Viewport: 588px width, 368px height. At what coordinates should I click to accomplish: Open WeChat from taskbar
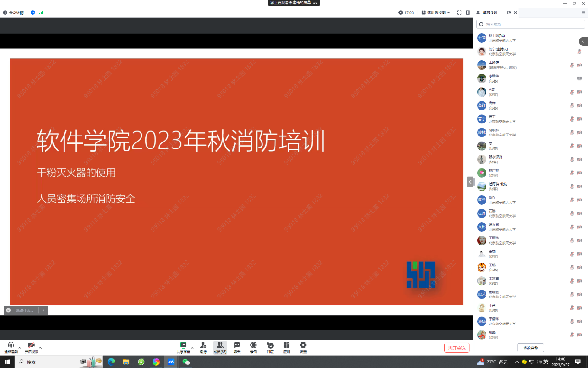point(186,362)
